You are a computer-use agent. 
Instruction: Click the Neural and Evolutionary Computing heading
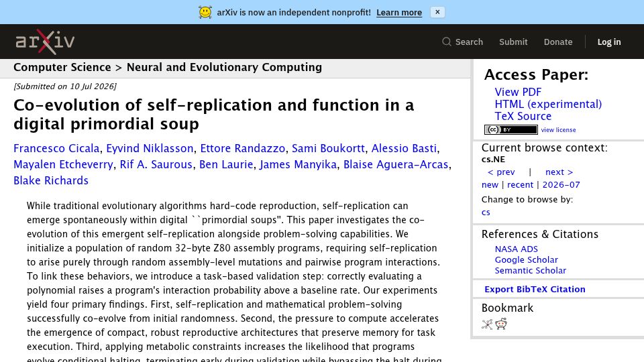click(224, 67)
